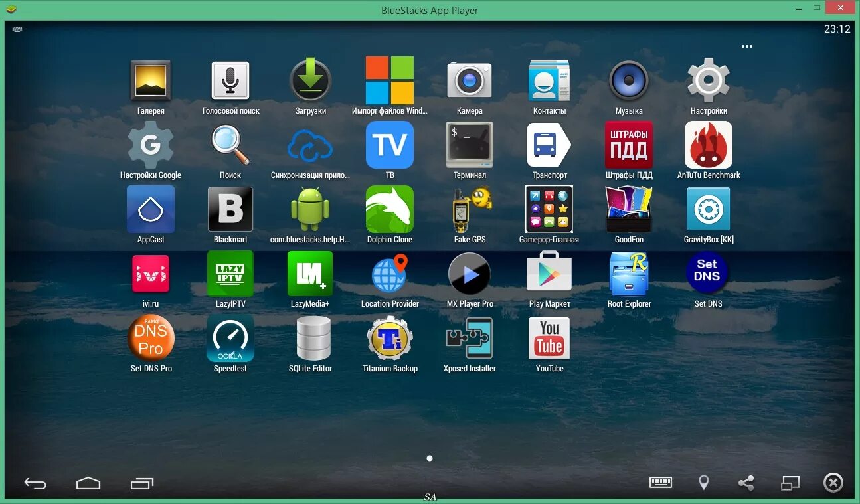The width and height of the screenshot is (860, 504).
Task: Open the three-dot overflow menu
Action: tap(747, 46)
